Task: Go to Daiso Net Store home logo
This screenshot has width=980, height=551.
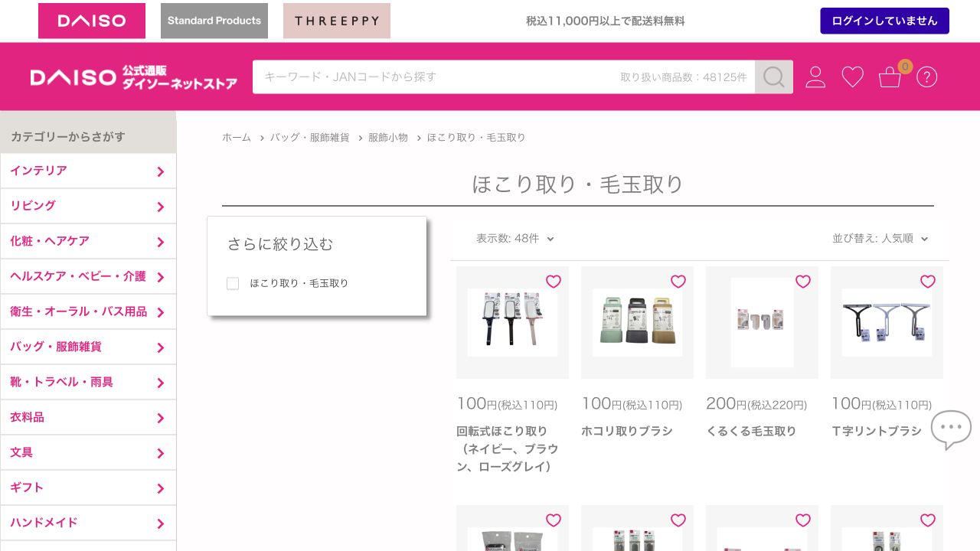Action: 134,77
